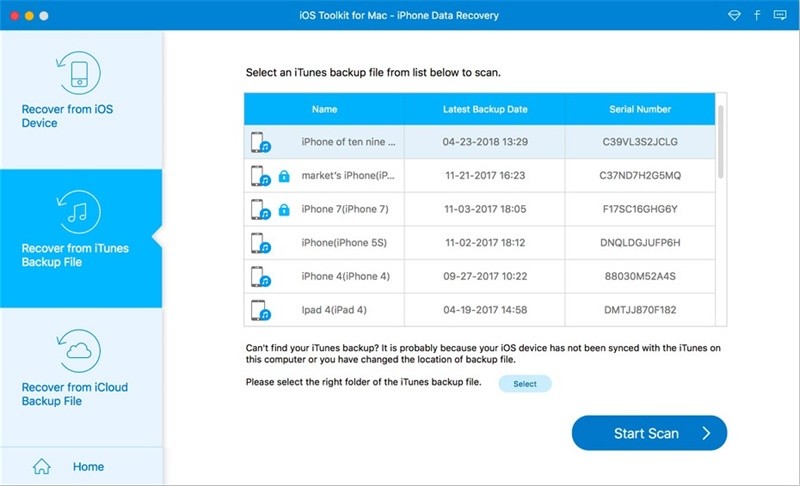The height and width of the screenshot is (486, 800).
Task: Click device icon for iPhone 4 row
Action: 260,277
